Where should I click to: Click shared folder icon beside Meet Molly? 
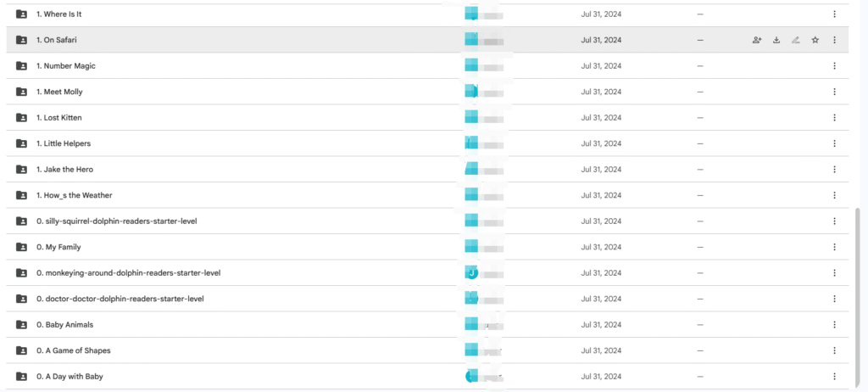point(21,92)
